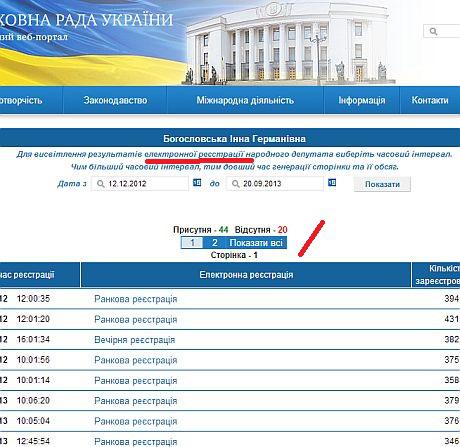Focus the start date field 12.12.2012
The image size is (460, 447).
(x=140, y=184)
